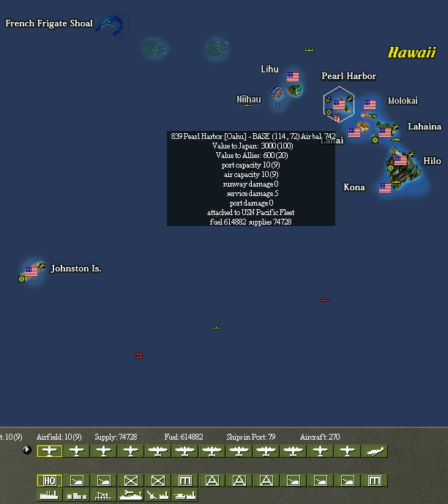Select the middle 'A' anti-aircraft unit icon

pos(239,481)
